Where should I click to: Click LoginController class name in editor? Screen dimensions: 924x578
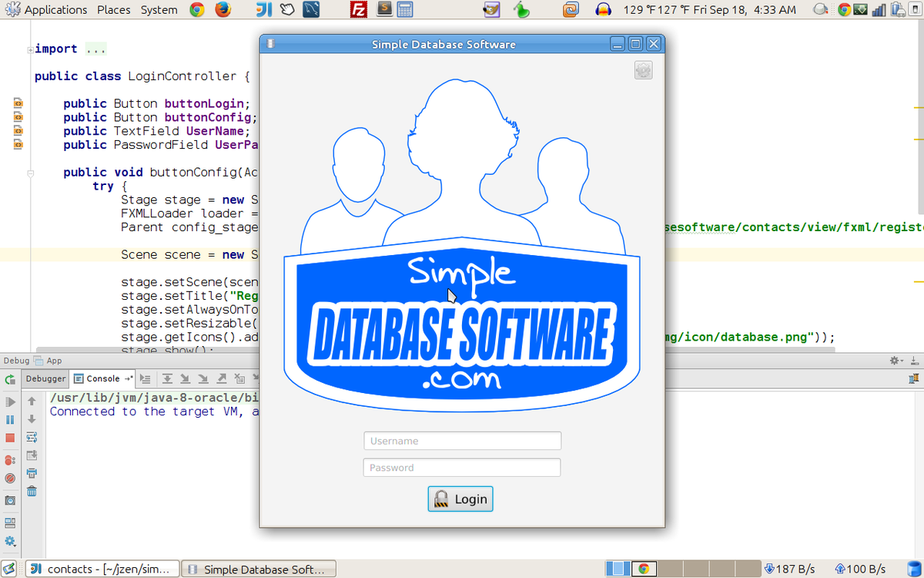tap(182, 76)
